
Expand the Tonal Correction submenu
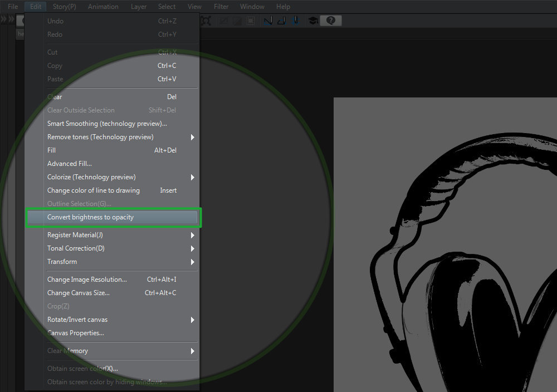click(x=193, y=248)
